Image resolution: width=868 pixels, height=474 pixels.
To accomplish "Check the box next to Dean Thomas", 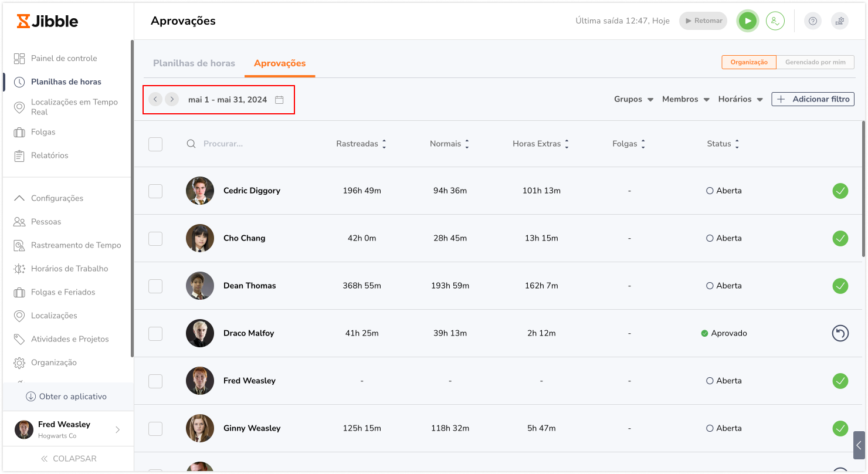I will coord(155,286).
